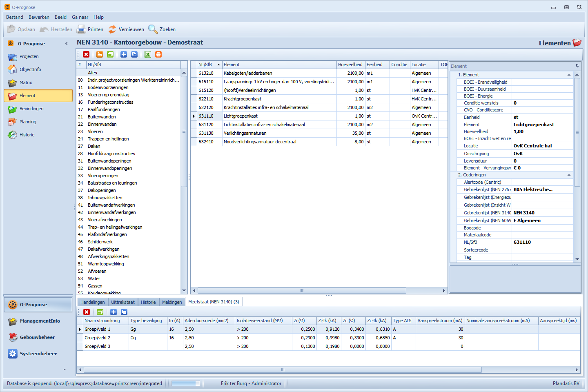Image resolution: width=588 pixels, height=392 pixels.
Task: Click the copy icon in the elements toolbar
Action: (x=134, y=54)
